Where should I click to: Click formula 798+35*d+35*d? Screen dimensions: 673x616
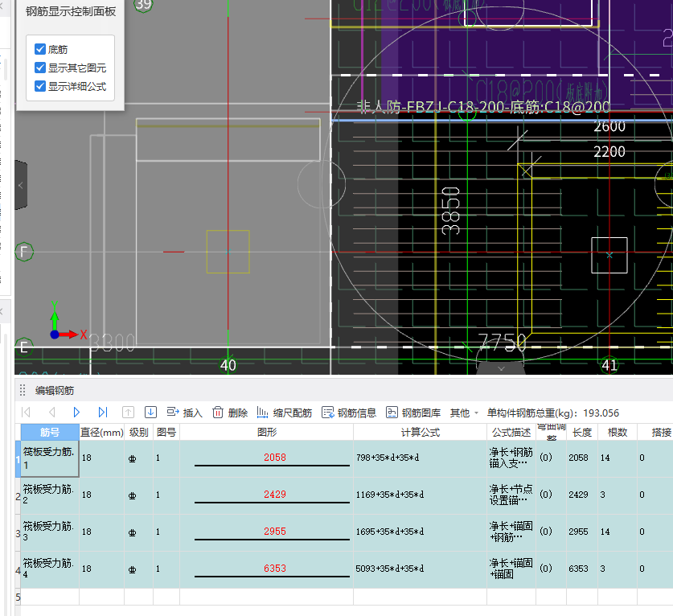(x=387, y=458)
